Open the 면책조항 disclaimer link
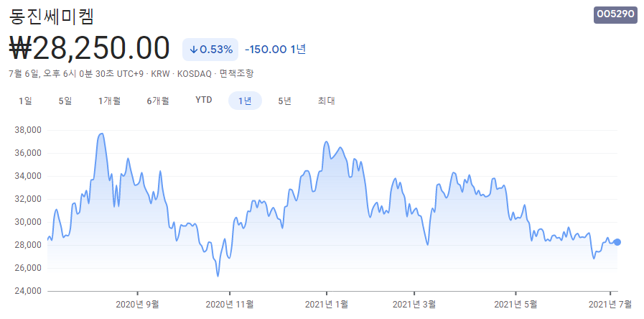 pos(237,74)
